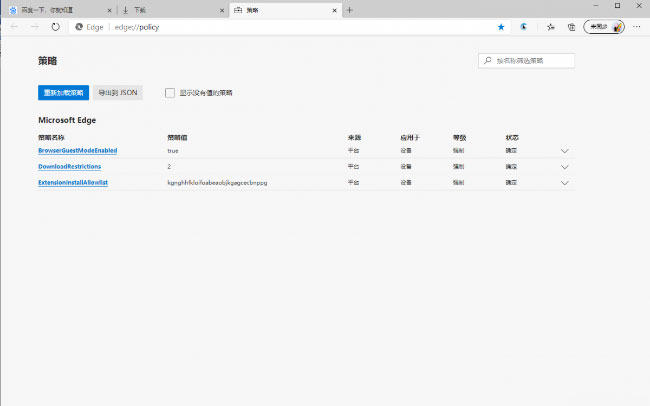Click the 重新加载策略 reload policies button

63,92
